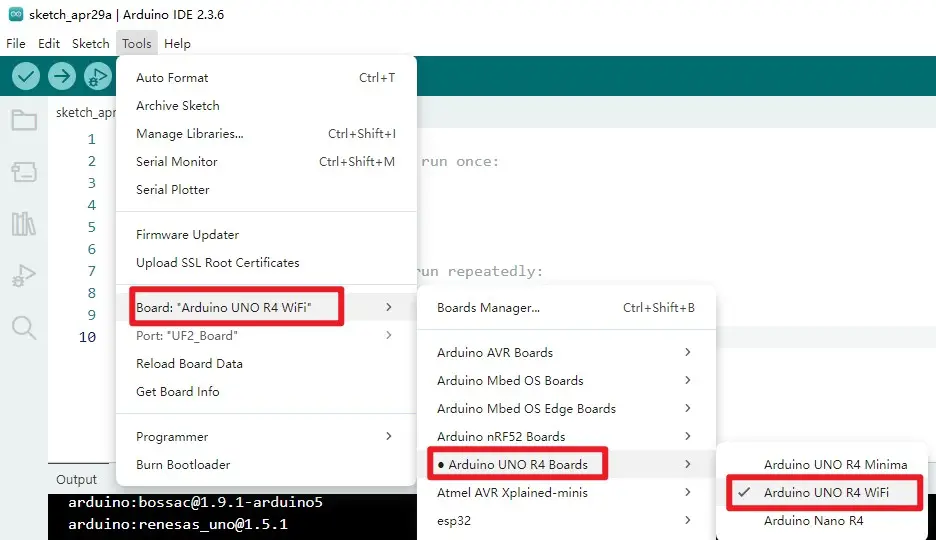Click the Upload arrow button
The width and height of the screenshot is (936, 540).
(61, 76)
